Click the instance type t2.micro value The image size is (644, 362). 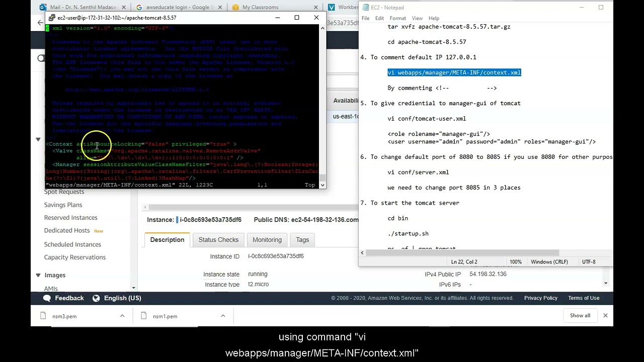[258, 285]
